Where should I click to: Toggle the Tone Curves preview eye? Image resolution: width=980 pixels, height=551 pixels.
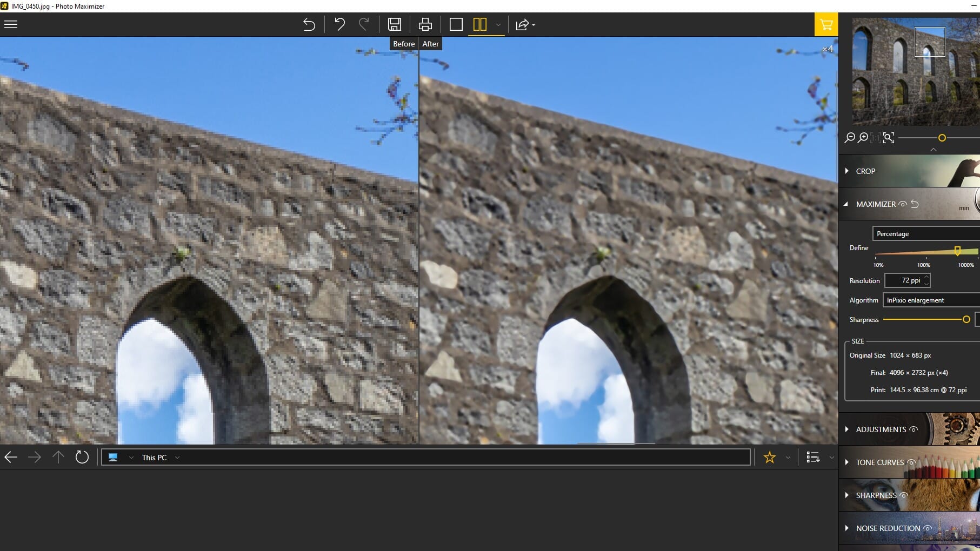click(x=911, y=462)
